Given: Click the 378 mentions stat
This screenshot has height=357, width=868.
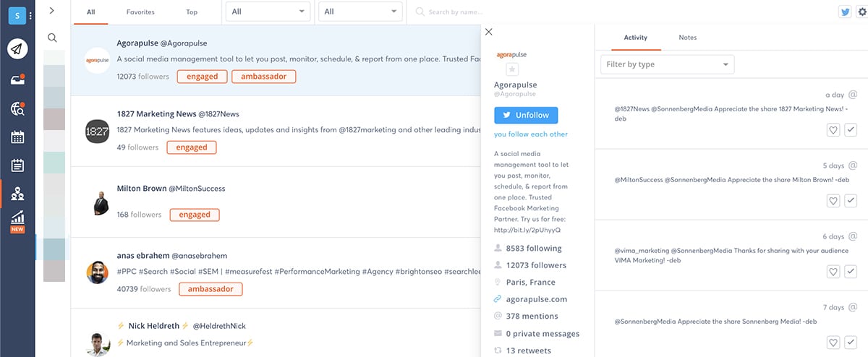Looking at the screenshot, I should 532,316.
